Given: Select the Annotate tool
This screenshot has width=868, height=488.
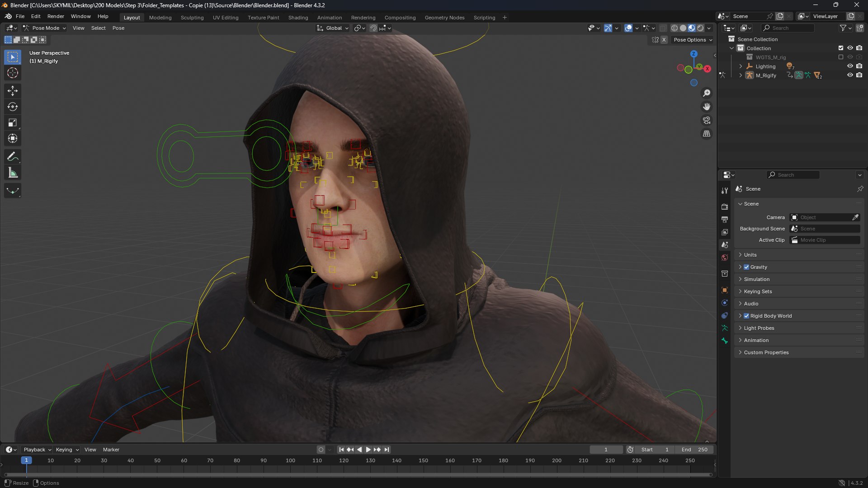Looking at the screenshot, I should tap(13, 157).
